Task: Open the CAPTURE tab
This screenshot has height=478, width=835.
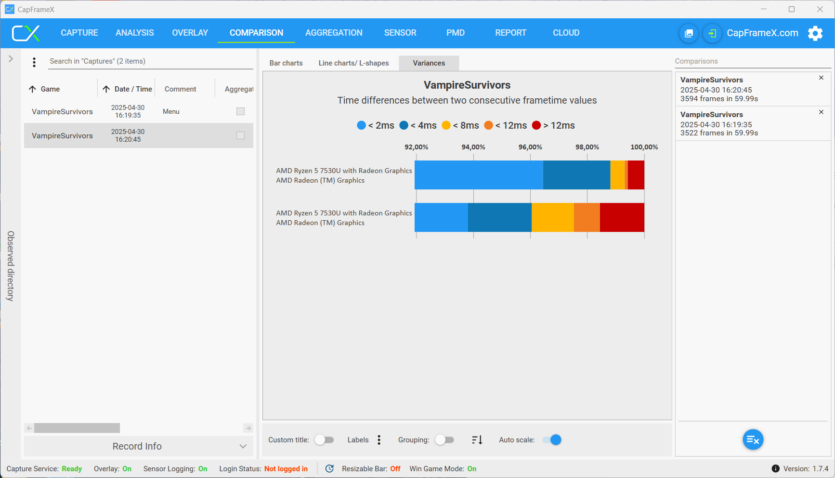Action: click(79, 33)
